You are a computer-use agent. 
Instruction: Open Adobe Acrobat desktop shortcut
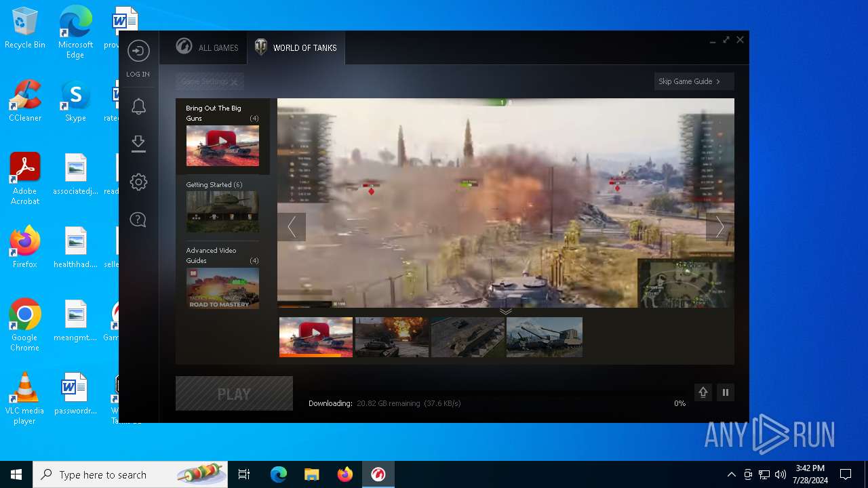click(25, 179)
